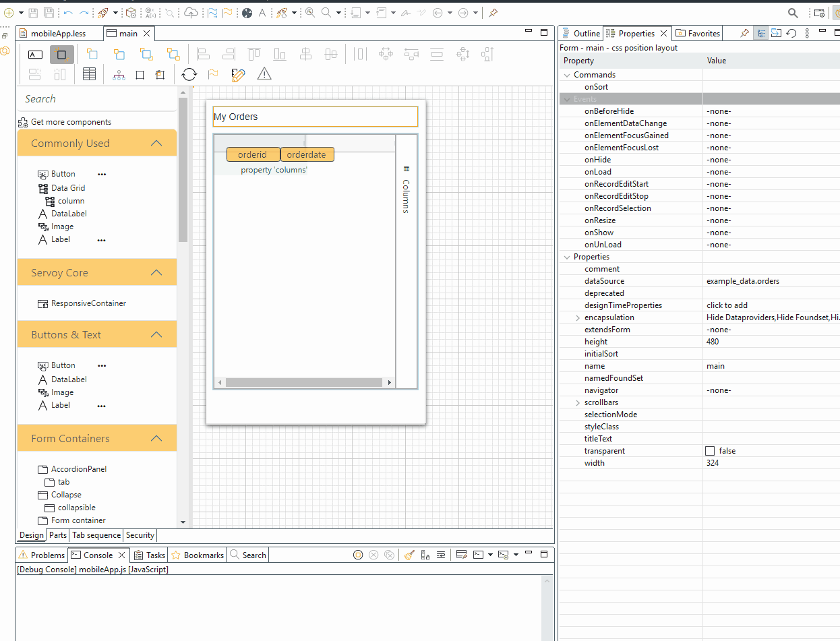Select the orderid column header button
The width and height of the screenshot is (840, 641).
[253, 154]
